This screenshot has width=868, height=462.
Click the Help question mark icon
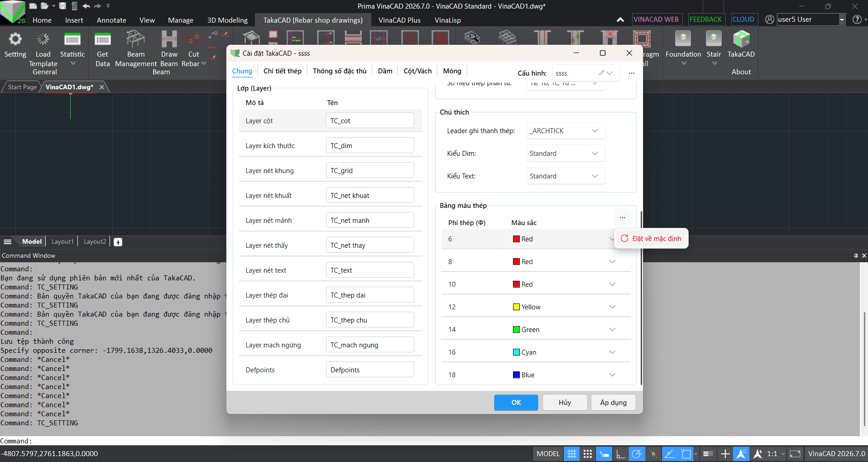pos(857,19)
